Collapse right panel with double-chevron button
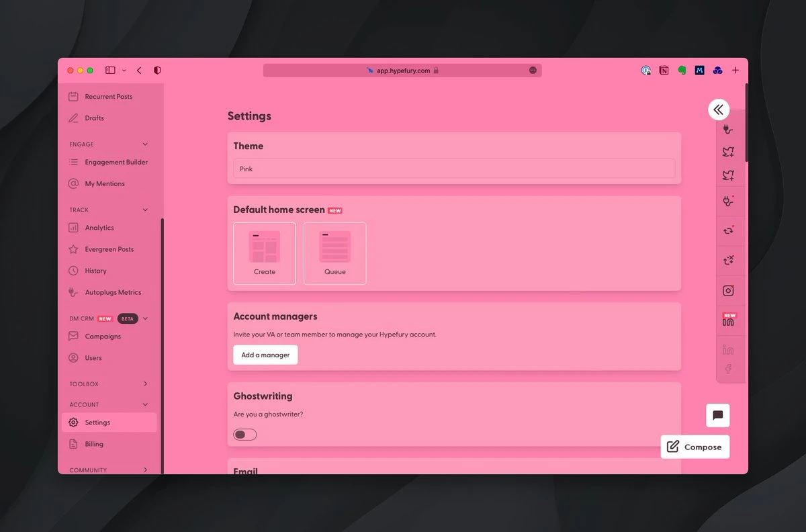The image size is (806, 532). (718, 109)
